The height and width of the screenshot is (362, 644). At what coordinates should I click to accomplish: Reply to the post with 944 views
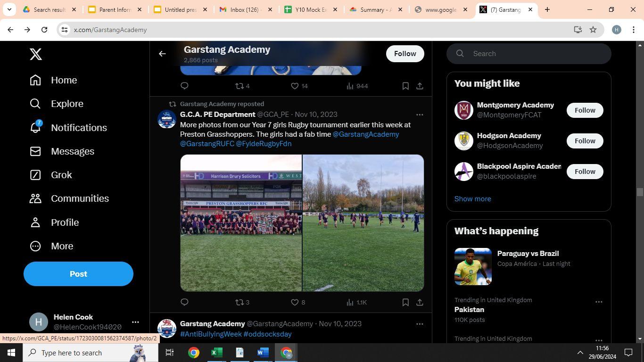pyautogui.click(x=184, y=86)
